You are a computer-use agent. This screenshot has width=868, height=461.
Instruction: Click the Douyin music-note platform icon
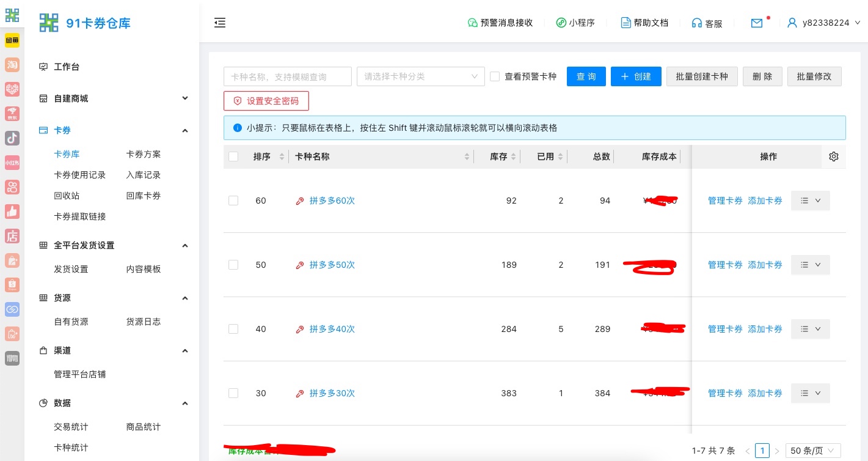[12, 138]
